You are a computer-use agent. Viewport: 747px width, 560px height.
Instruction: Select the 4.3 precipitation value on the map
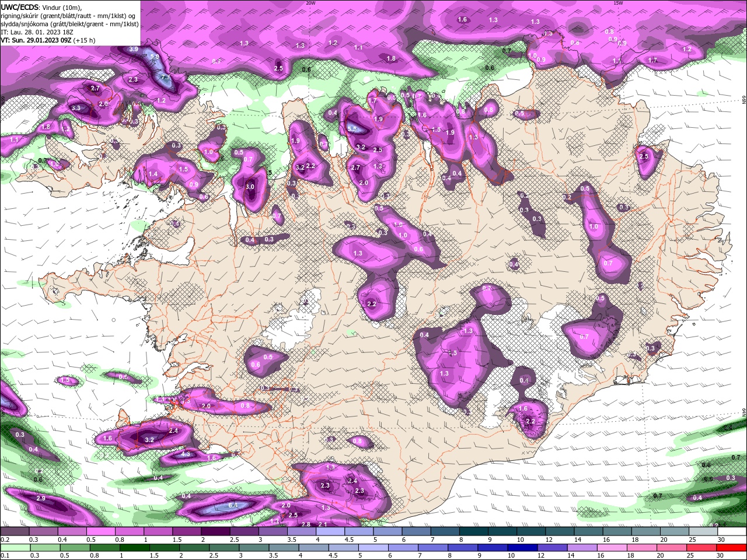[186, 454]
